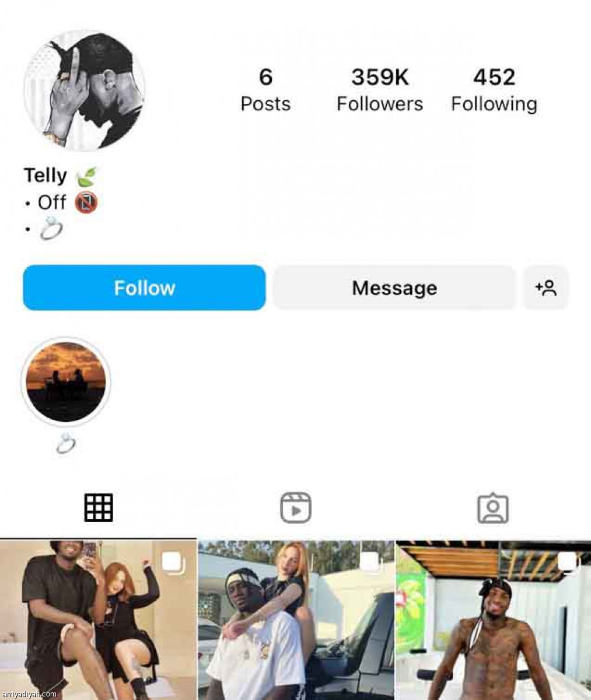Viewport: 591px width, 700px height.
Task: Tap the add-person suggestions icon button
Action: point(545,288)
